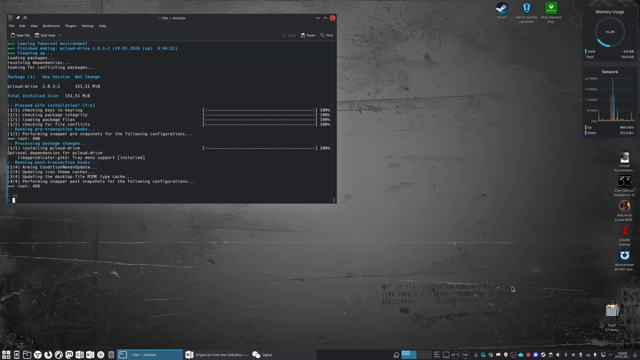Open the Help menu in Konsole

click(102, 26)
